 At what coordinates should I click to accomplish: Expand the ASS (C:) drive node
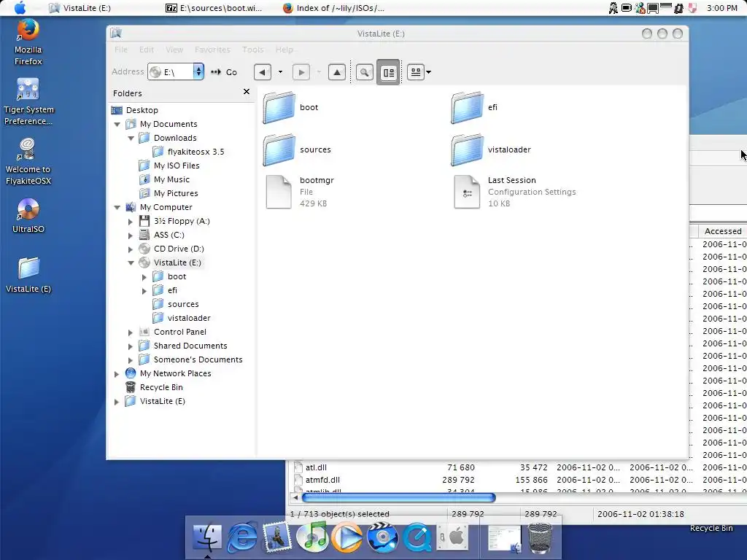[x=131, y=236]
